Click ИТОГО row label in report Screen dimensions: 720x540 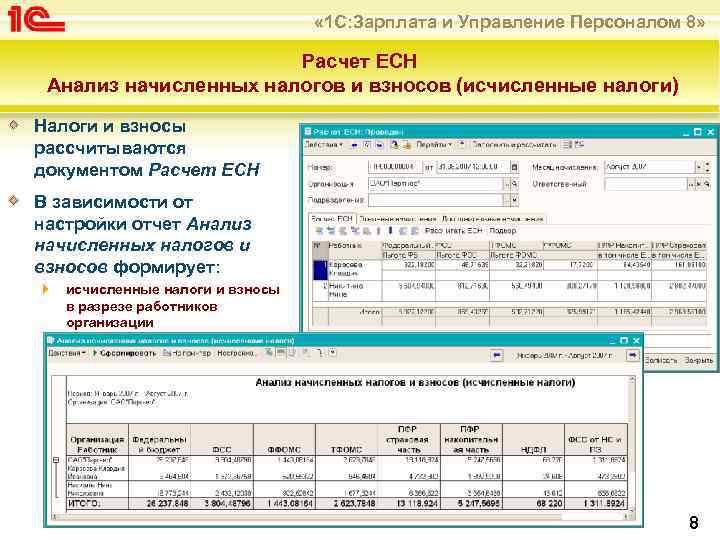click(x=84, y=503)
